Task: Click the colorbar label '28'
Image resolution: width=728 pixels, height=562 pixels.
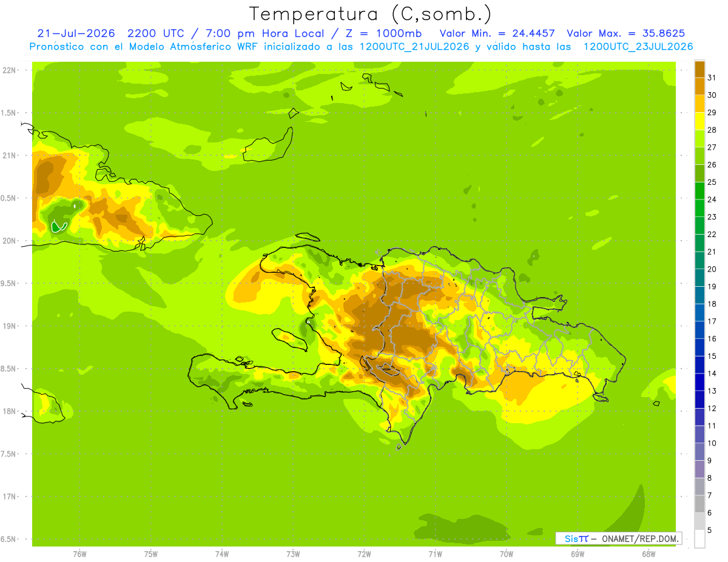Action: [712, 130]
